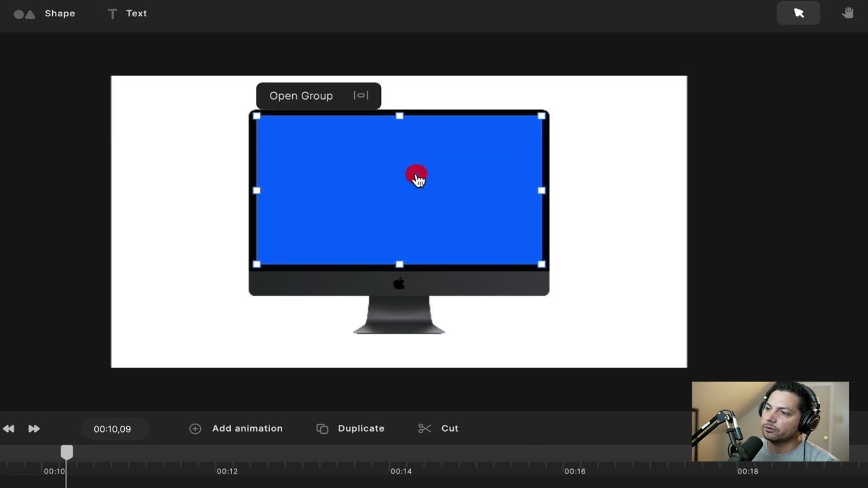Jump to 00:16 on the timeline ruler
Image resolution: width=868 pixels, height=488 pixels.
coord(575,471)
